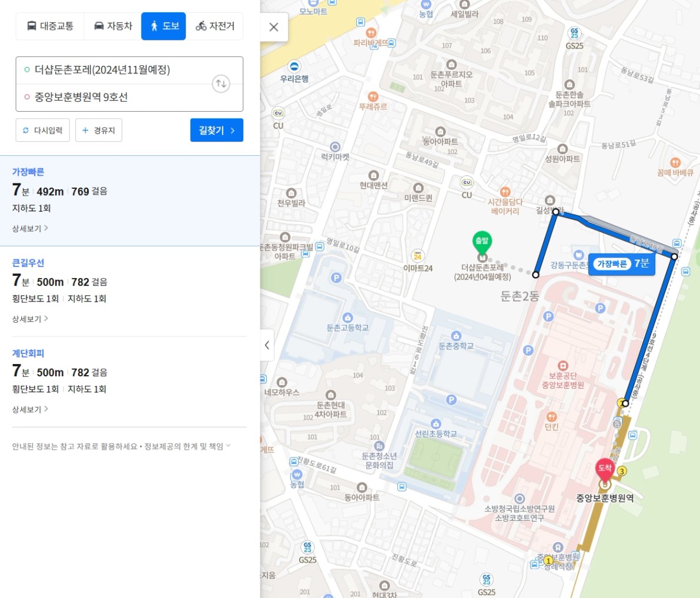This screenshot has height=598, width=700.
Task: Click the 가장빠른 7분 route label
Action: pos(621,264)
